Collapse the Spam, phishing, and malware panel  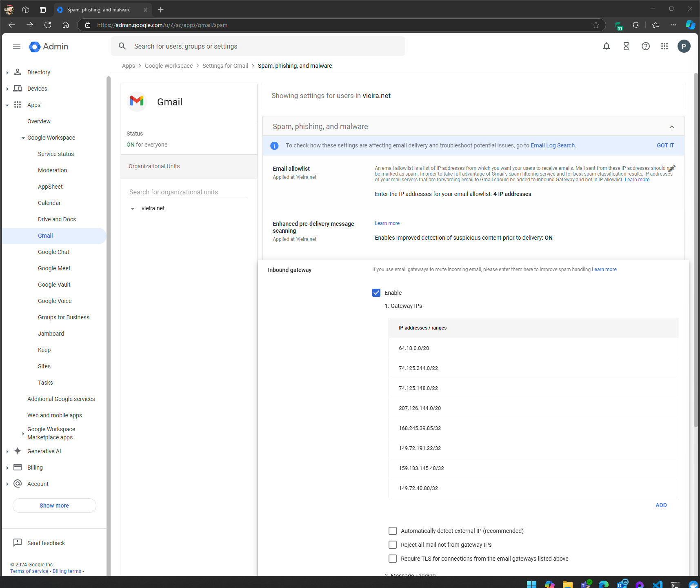coord(672,127)
